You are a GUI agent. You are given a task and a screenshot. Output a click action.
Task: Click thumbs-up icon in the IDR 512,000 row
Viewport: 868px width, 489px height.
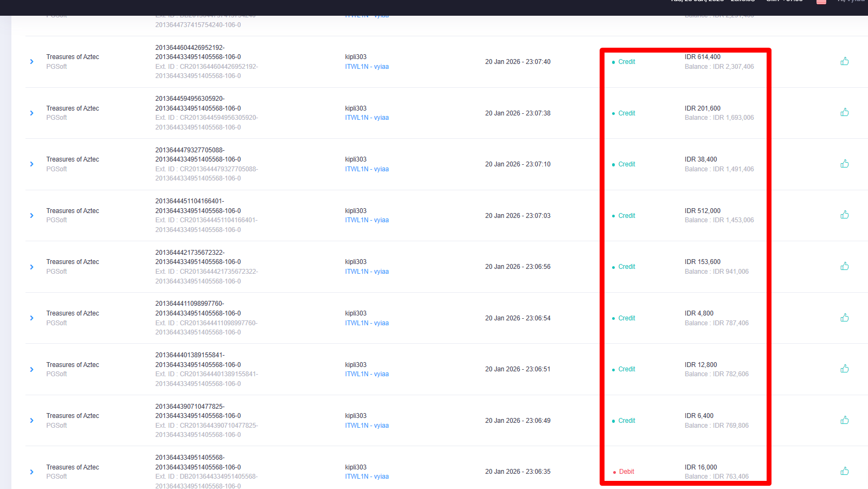[x=845, y=215]
